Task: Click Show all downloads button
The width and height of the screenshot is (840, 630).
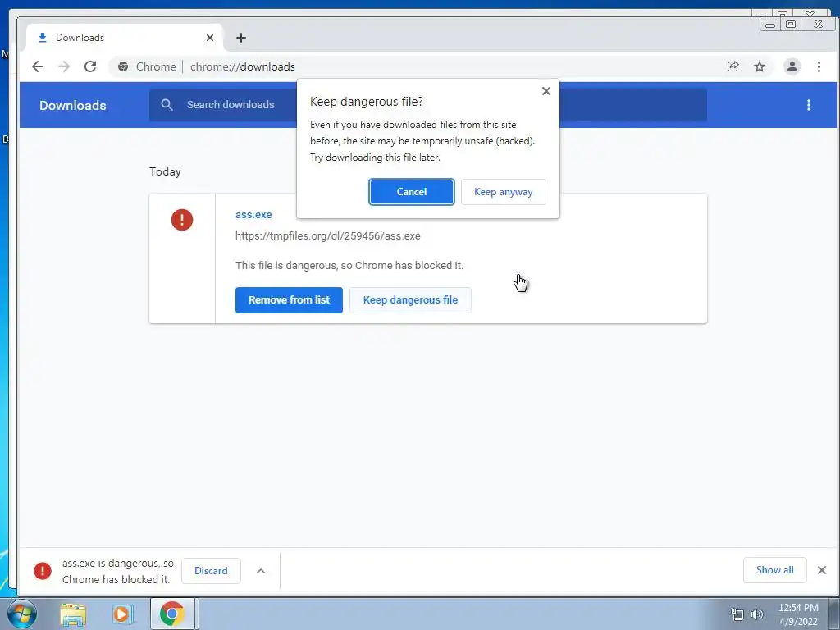Action: tap(774, 570)
